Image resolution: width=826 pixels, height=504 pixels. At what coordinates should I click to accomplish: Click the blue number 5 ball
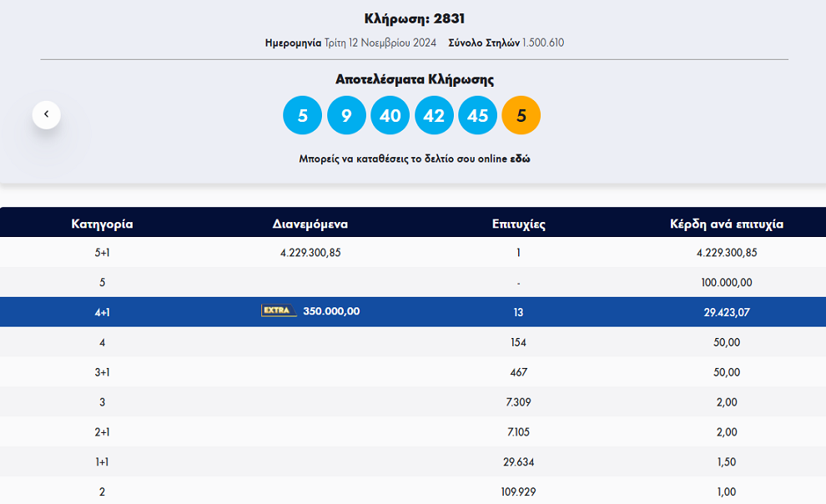coord(303,115)
